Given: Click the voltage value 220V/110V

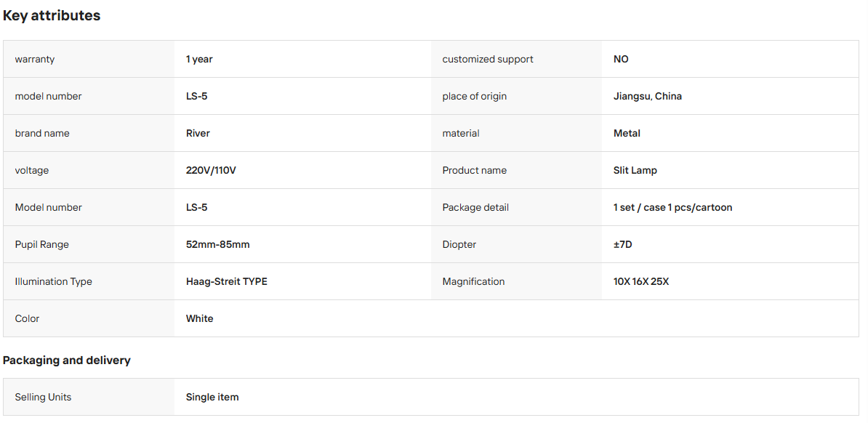Looking at the screenshot, I should click(211, 171).
